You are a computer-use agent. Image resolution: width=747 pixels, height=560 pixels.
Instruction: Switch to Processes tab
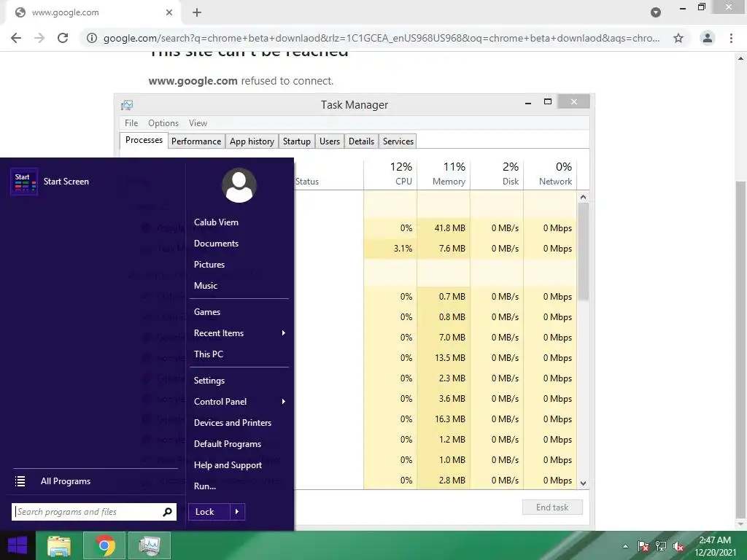pyautogui.click(x=144, y=140)
